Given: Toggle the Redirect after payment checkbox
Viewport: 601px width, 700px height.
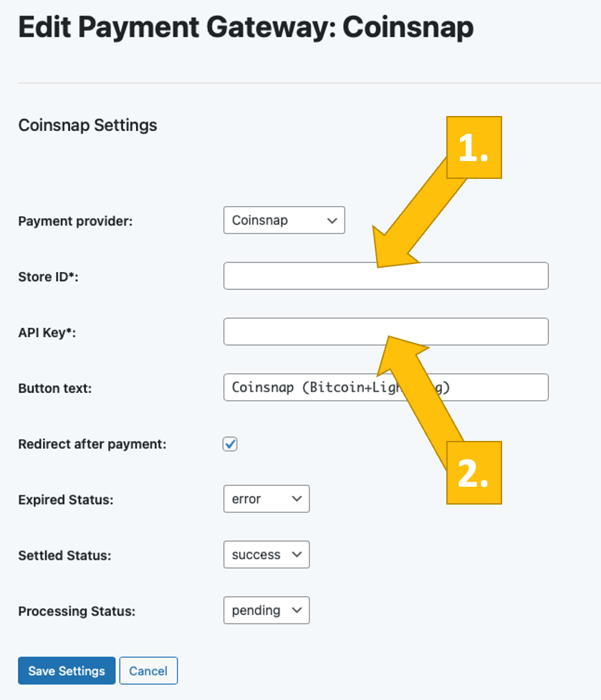Looking at the screenshot, I should [230, 444].
